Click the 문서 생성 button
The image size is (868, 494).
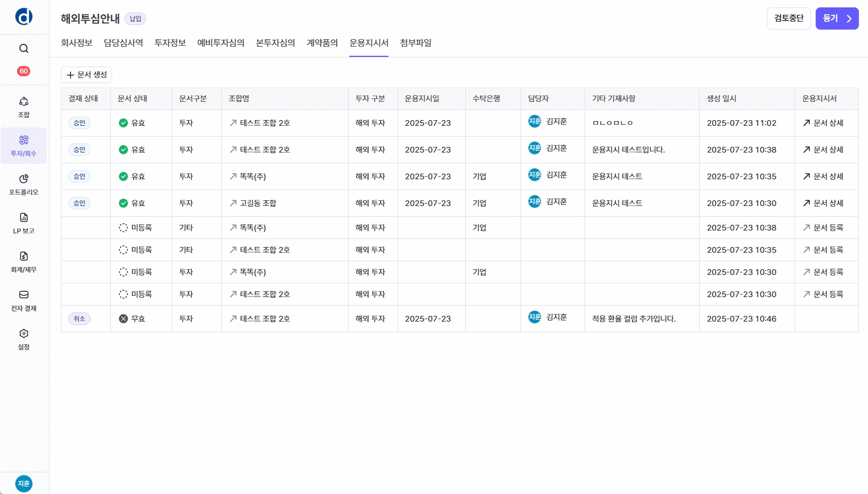click(x=86, y=75)
